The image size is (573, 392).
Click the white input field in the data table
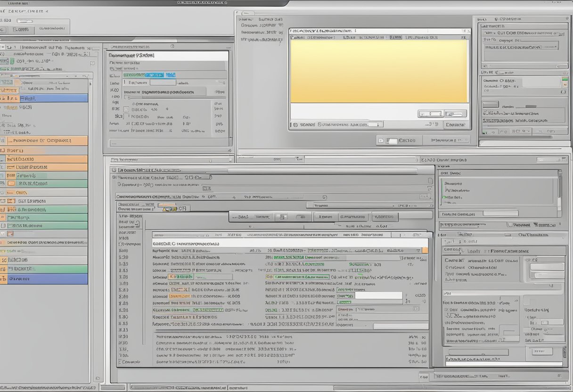(x=378, y=295)
